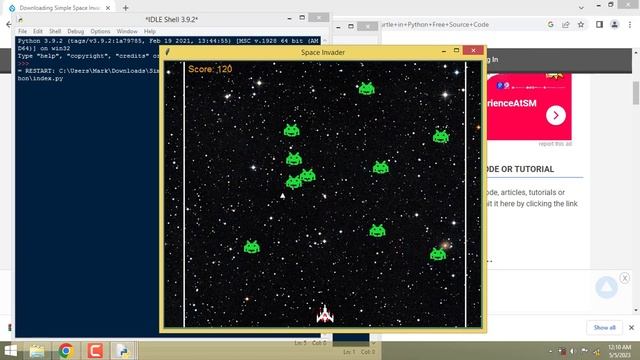Screen dimensions: 640x360
Task: Close the bottom ad with the X circle
Action: [624, 278]
